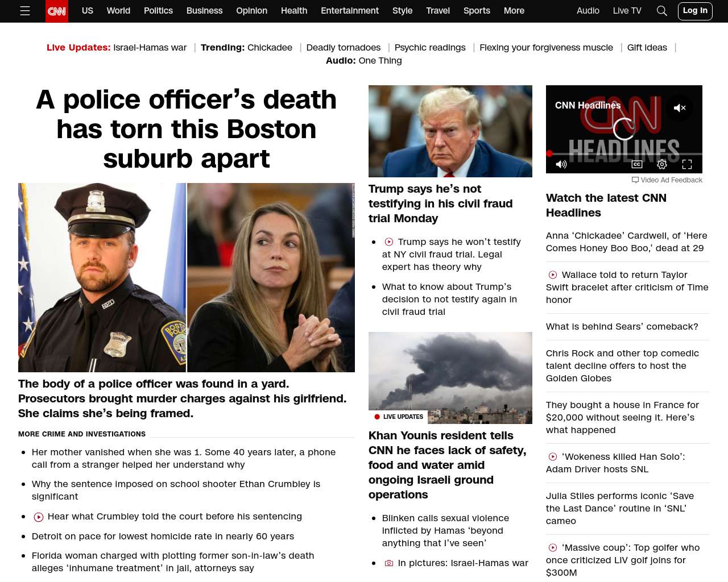This screenshot has width=728, height=582.
Task: Open Psychic readings trending link
Action: point(430,48)
